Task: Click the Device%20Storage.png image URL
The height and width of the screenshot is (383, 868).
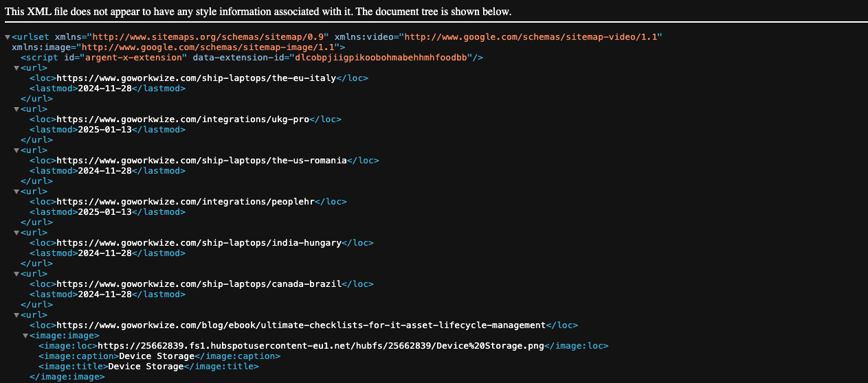Action: tap(321, 346)
